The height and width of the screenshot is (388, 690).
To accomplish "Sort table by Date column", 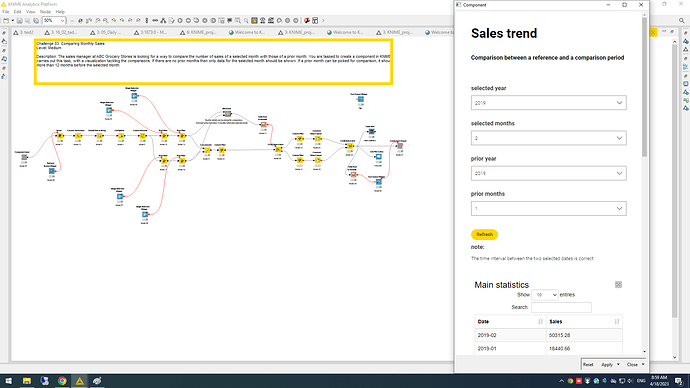I will (510, 322).
